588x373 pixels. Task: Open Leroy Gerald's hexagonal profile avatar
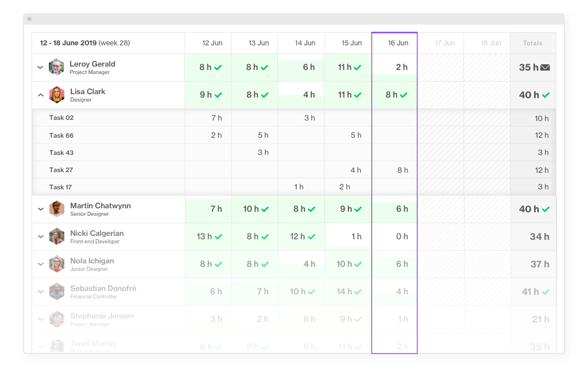point(56,67)
